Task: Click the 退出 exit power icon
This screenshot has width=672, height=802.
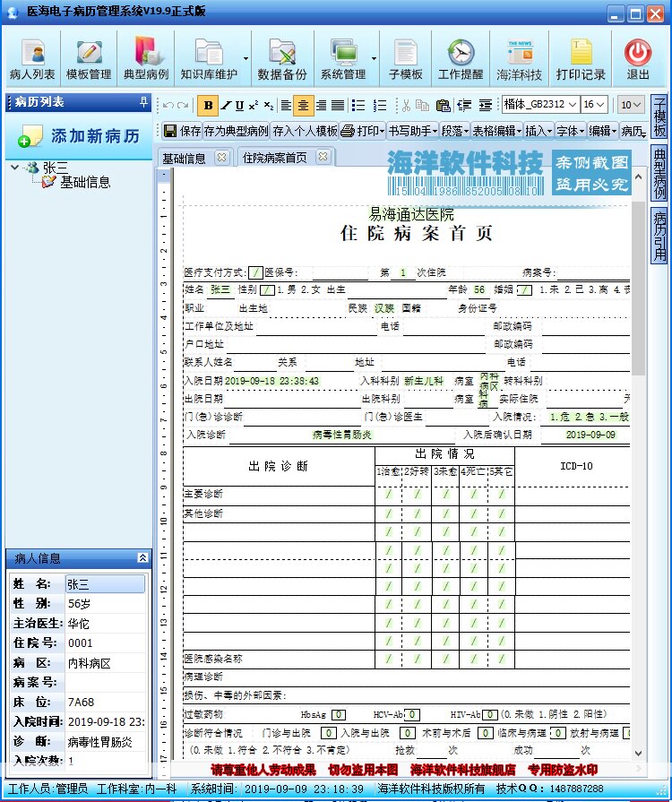Action: pyautogui.click(x=638, y=59)
